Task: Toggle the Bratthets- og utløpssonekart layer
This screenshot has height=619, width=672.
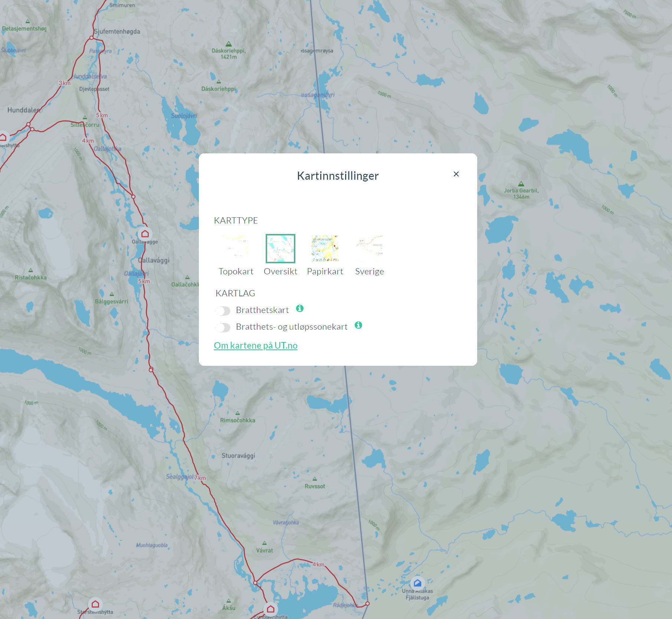Action: pos(223,327)
